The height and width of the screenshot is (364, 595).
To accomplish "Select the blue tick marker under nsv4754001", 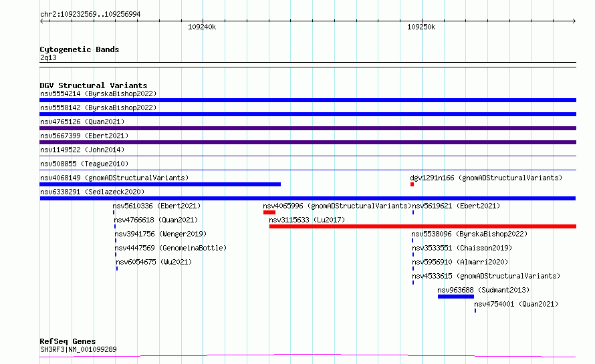I will pos(475,311).
